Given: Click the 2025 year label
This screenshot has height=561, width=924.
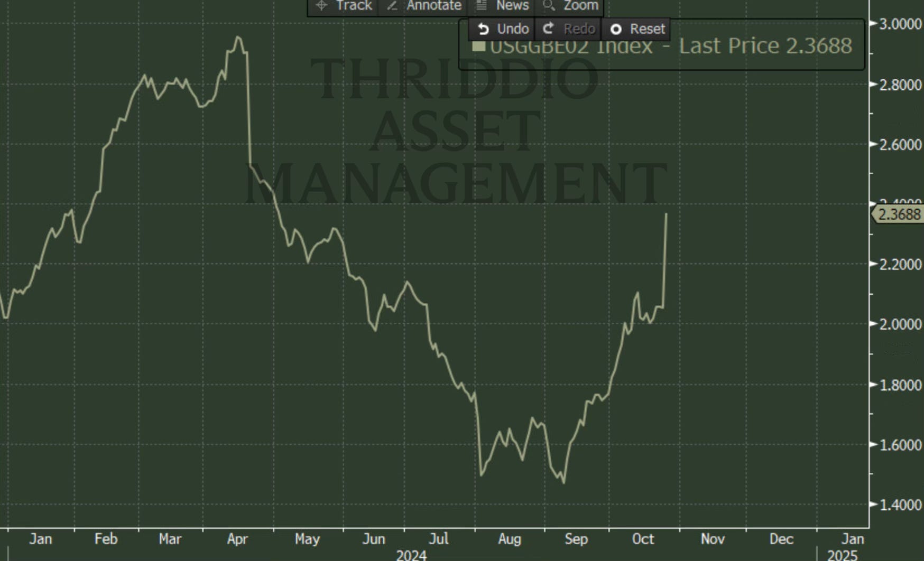Looking at the screenshot, I should point(842,555).
